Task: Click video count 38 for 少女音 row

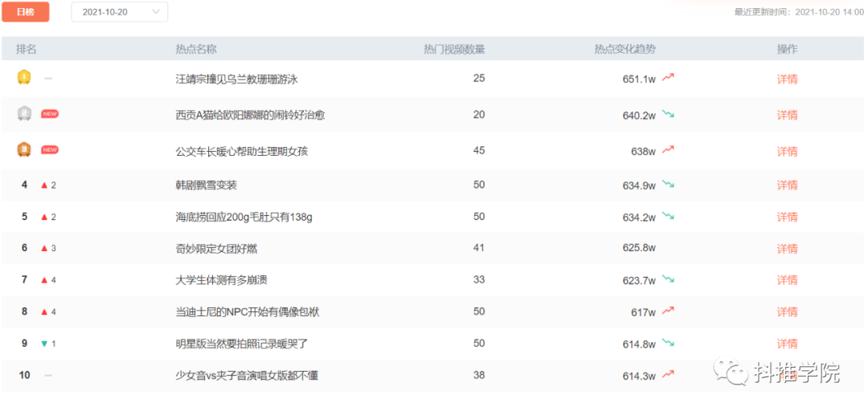Action: coord(479,375)
